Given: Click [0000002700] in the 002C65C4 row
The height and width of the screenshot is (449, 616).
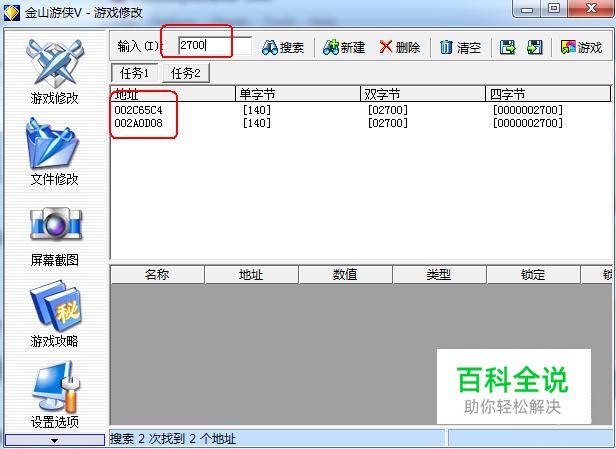Looking at the screenshot, I should coord(528,110).
